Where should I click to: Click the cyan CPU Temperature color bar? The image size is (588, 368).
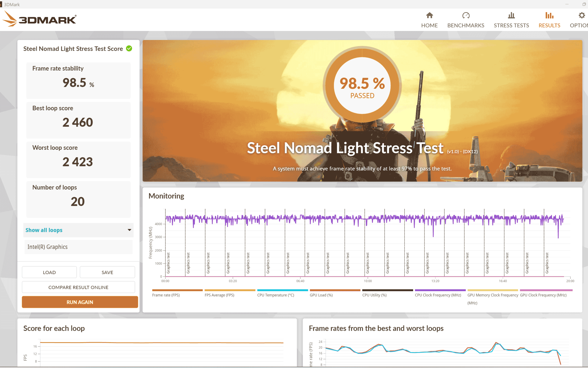click(x=282, y=290)
